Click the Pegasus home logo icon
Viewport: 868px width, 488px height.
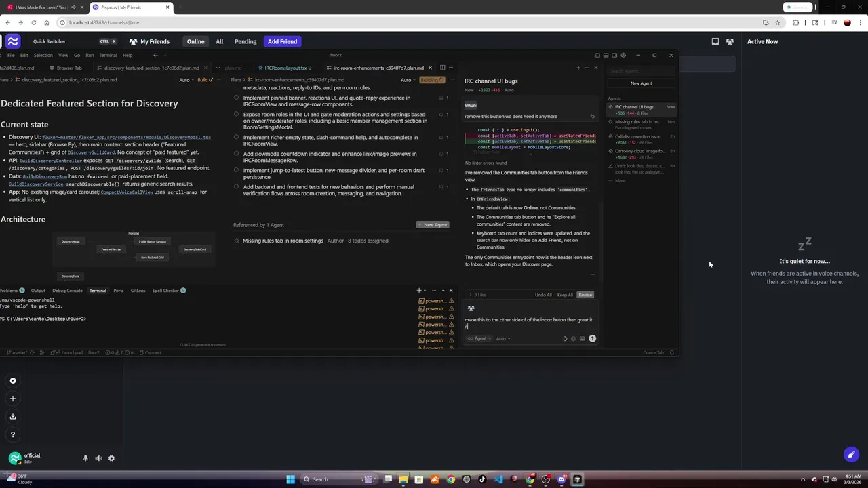tap(13, 41)
